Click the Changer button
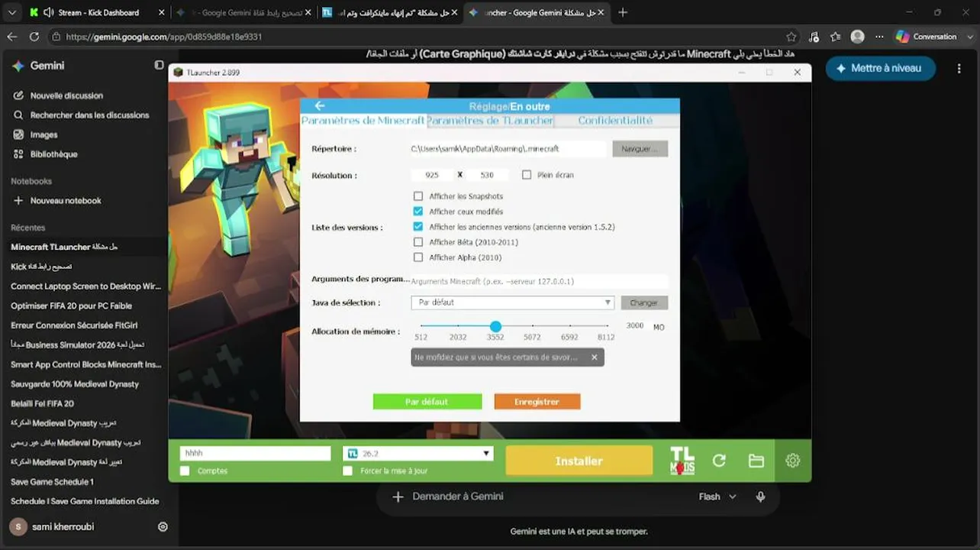 [x=644, y=302]
